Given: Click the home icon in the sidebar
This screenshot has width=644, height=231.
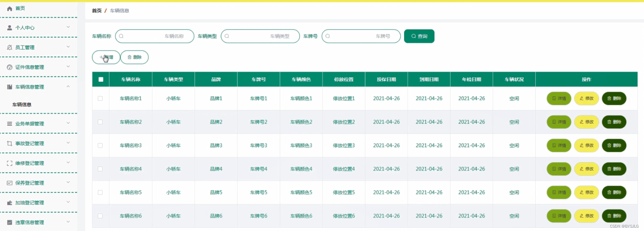Looking at the screenshot, I should 10,9.
